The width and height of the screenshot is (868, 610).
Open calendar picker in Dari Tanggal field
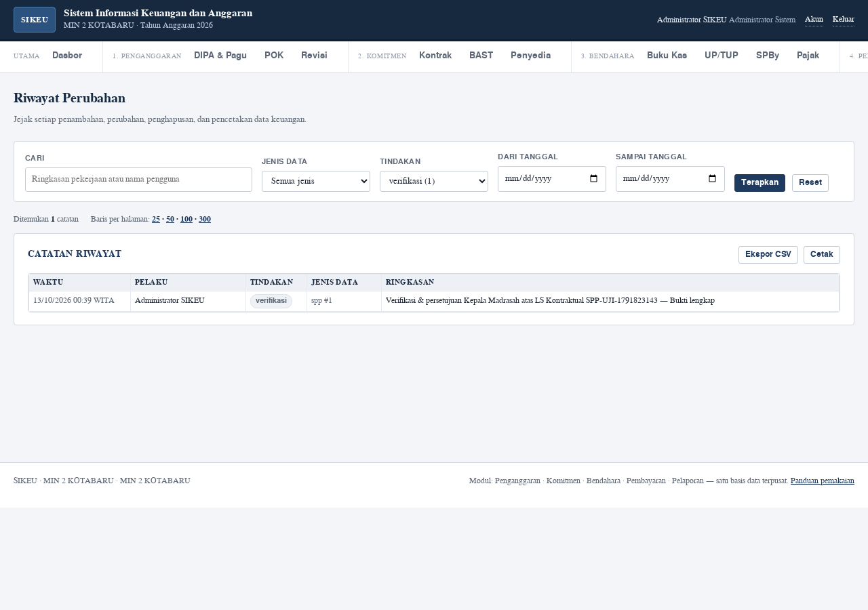594,179
